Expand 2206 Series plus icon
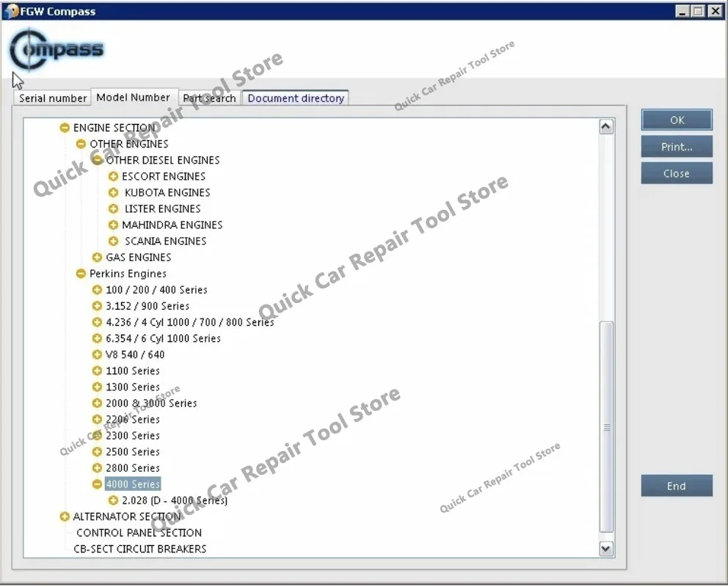 pyautogui.click(x=97, y=420)
